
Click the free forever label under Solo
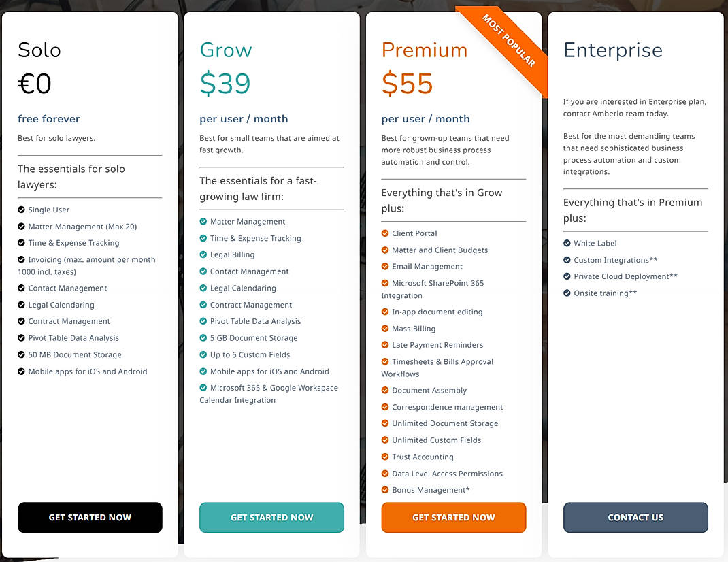click(x=48, y=118)
